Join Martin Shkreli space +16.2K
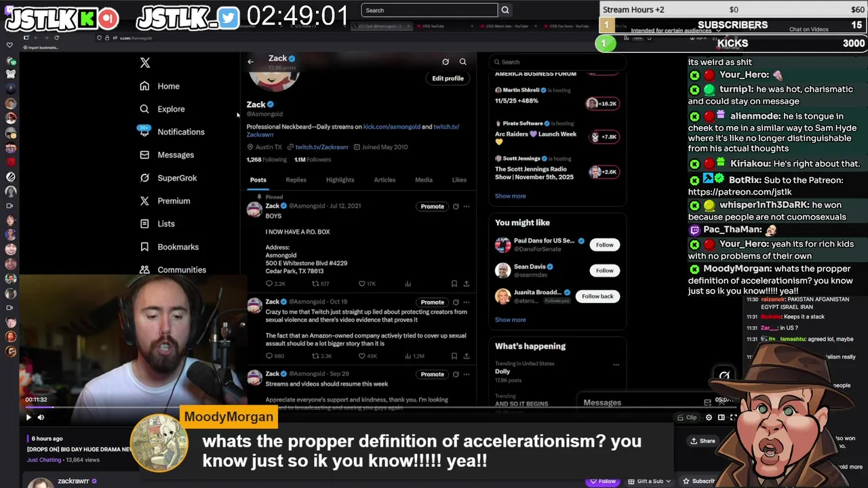Viewport: 868px width, 488px height. (601, 104)
